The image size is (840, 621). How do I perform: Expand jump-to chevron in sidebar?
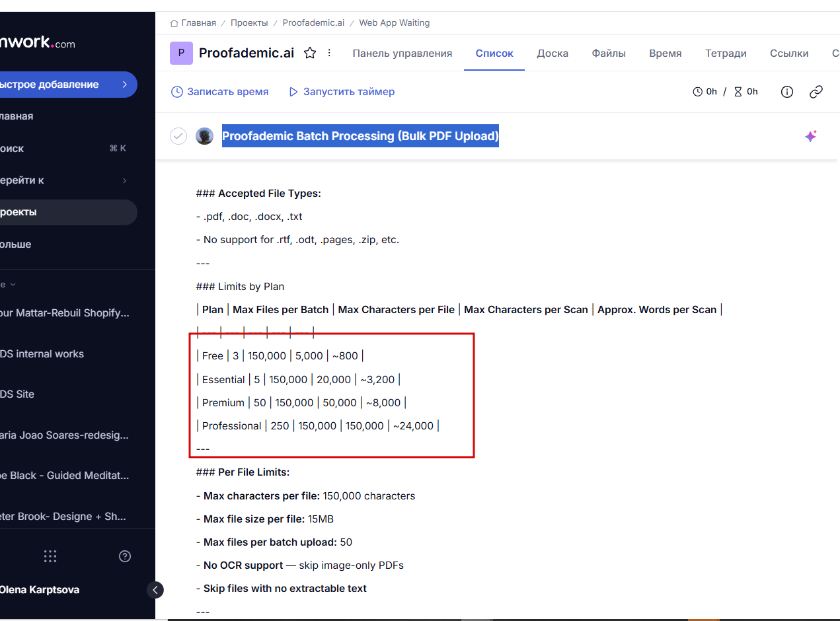[124, 180]
